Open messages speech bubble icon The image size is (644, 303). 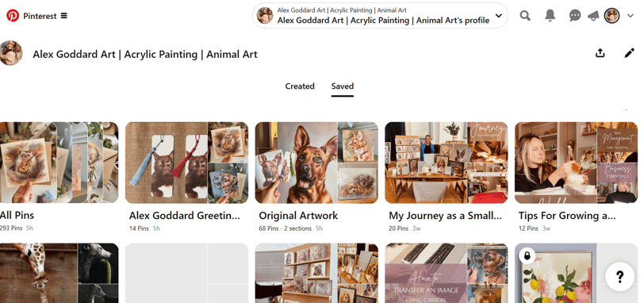(x=574, y=16)
